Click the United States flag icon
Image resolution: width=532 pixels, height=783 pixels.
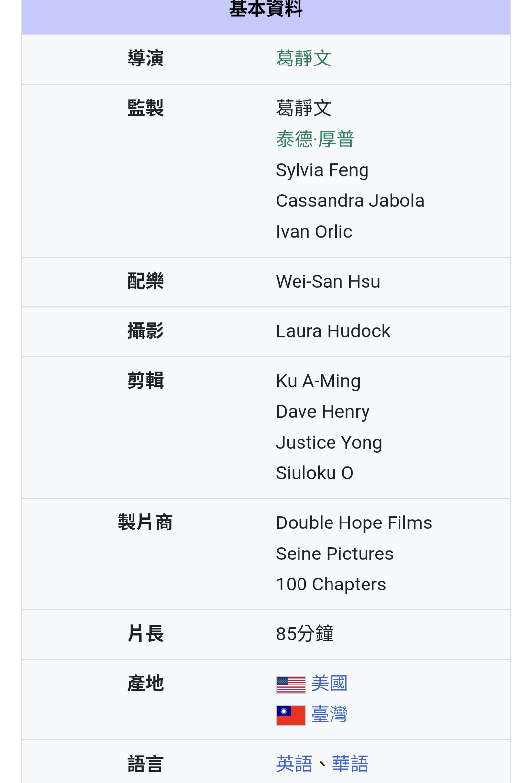coord(291,685)
